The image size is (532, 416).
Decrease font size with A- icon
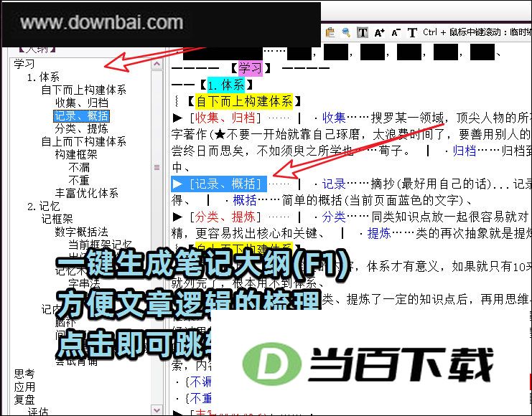(x=396, y=32)
